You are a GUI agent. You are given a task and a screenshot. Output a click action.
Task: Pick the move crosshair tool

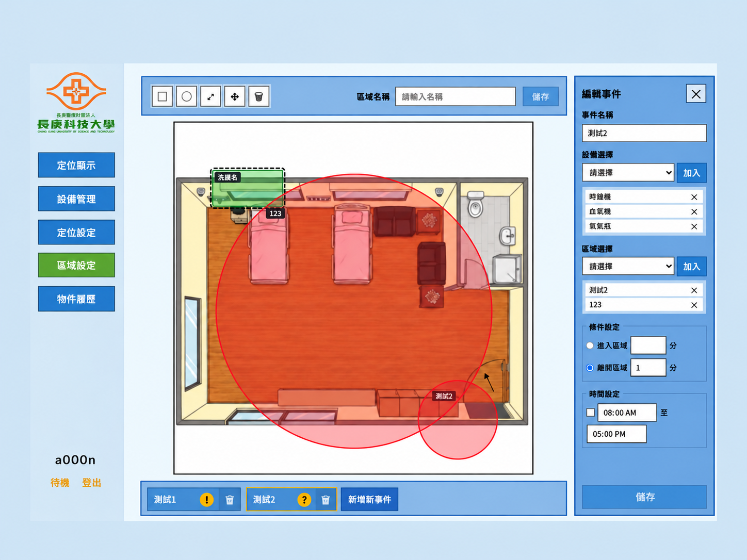click(x=235, y=96)
